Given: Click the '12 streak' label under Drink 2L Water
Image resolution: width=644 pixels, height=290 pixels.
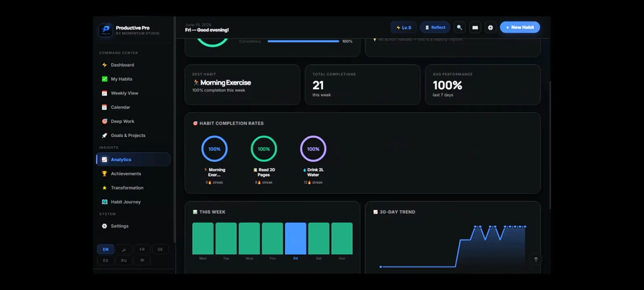Looking at the screenshot, I should pyautogui.click(x=313, y=182).
